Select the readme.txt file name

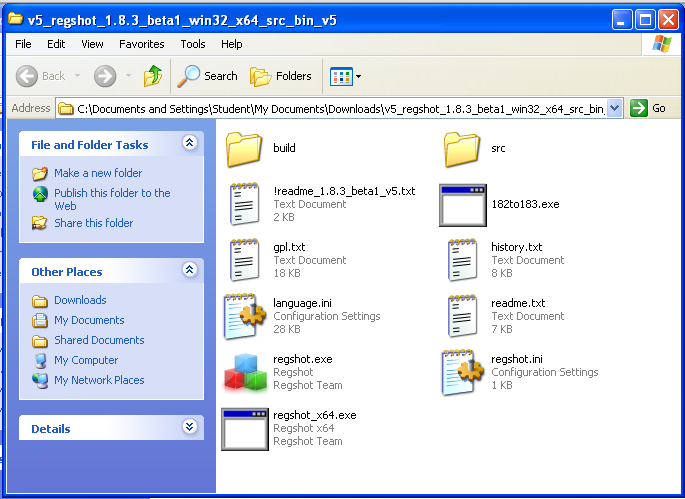click(518, 303)
